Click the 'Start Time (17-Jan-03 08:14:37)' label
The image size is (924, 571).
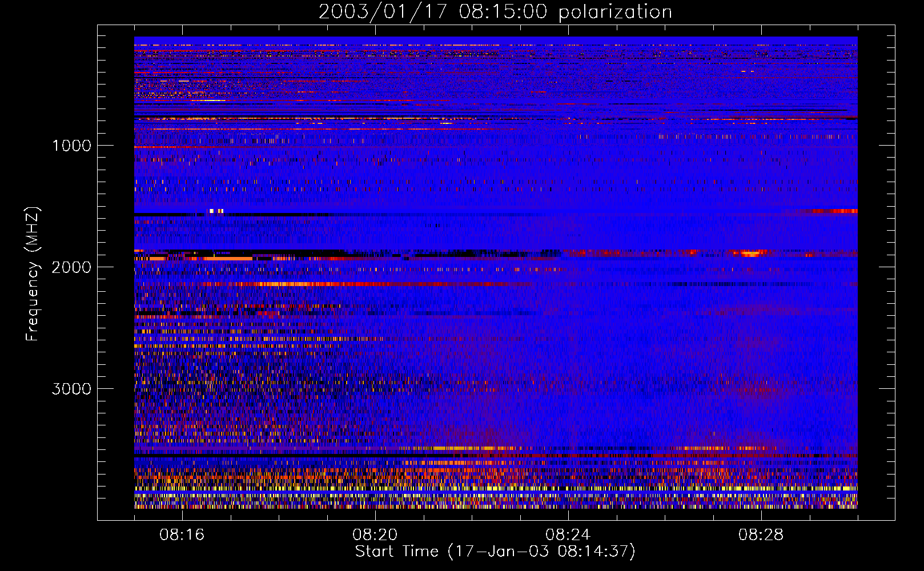pyautogui.click(x=495, y=552)
